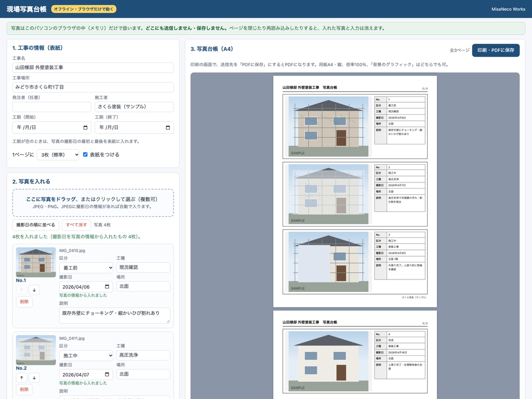Edit 場所 field of IMG_0410.jpg

(143, 286)
